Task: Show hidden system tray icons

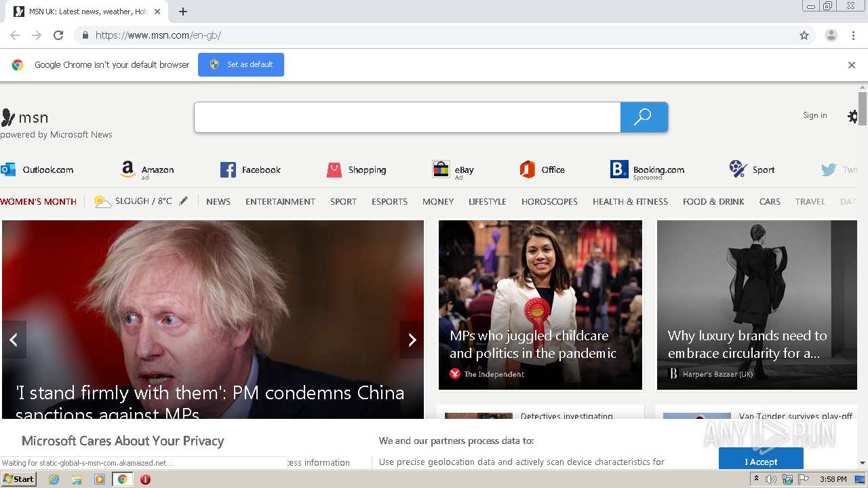Action: coord(756,479)
